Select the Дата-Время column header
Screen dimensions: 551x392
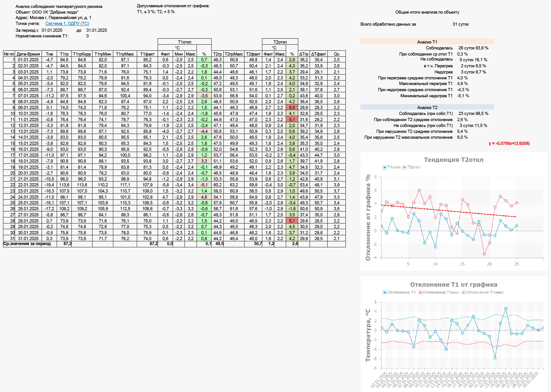coord(28,54)
